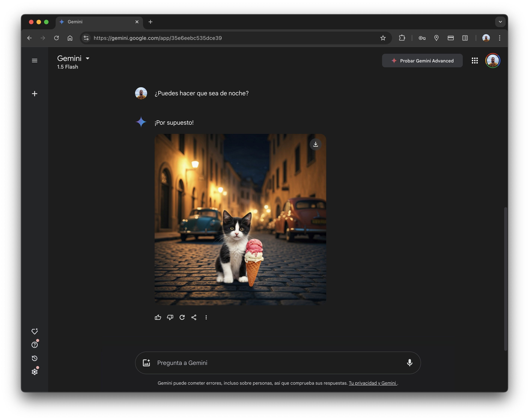The image size is (529, 420).
Task: Expand the Gemini model selector dropdown
Action: tap(88, 58)
